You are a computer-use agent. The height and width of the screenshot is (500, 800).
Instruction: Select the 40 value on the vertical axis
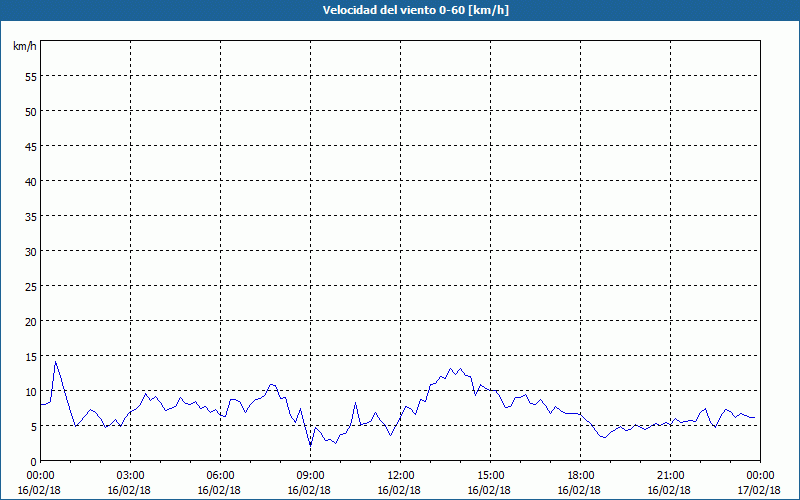click(31, 182)
